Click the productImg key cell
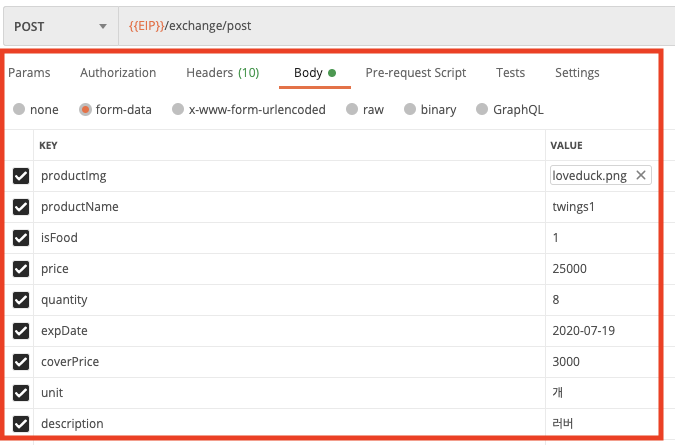This screenshot has height=445, width=675. pos(289,176)
